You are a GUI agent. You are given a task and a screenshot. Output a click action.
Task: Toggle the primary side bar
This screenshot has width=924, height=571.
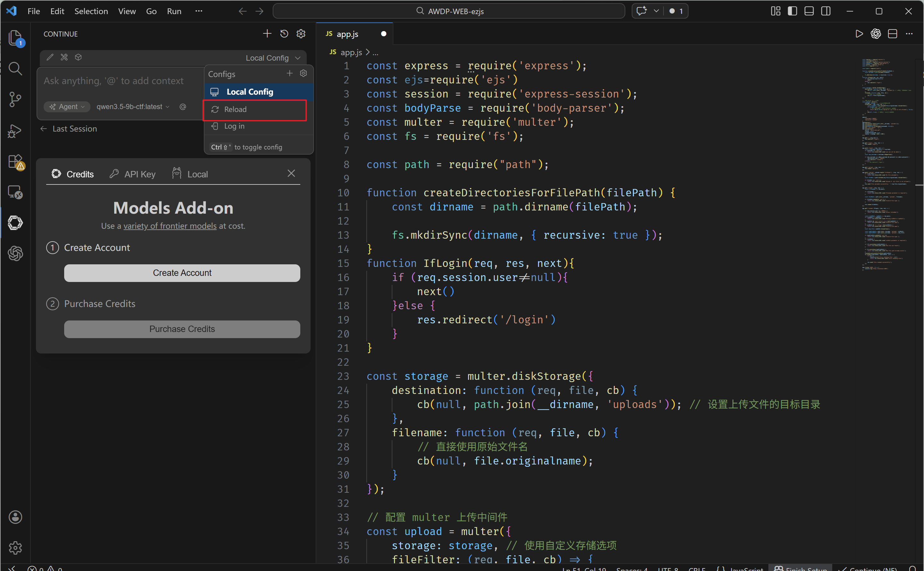click(792, 11)
